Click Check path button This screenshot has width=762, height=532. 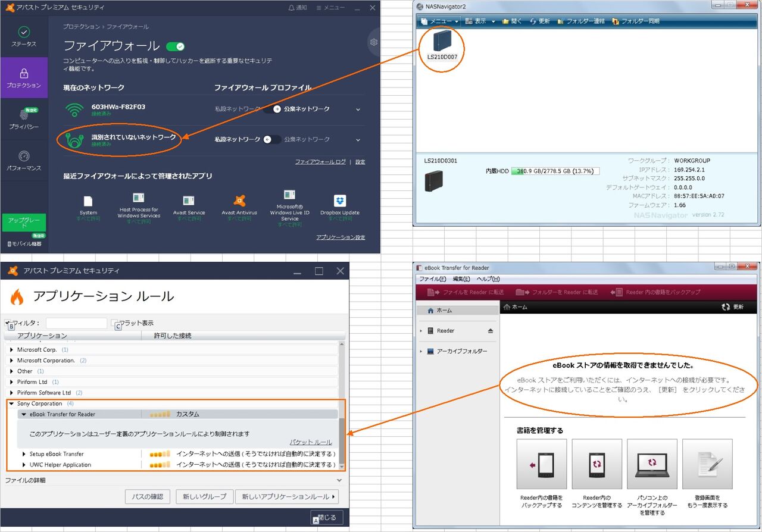(148, 496)
